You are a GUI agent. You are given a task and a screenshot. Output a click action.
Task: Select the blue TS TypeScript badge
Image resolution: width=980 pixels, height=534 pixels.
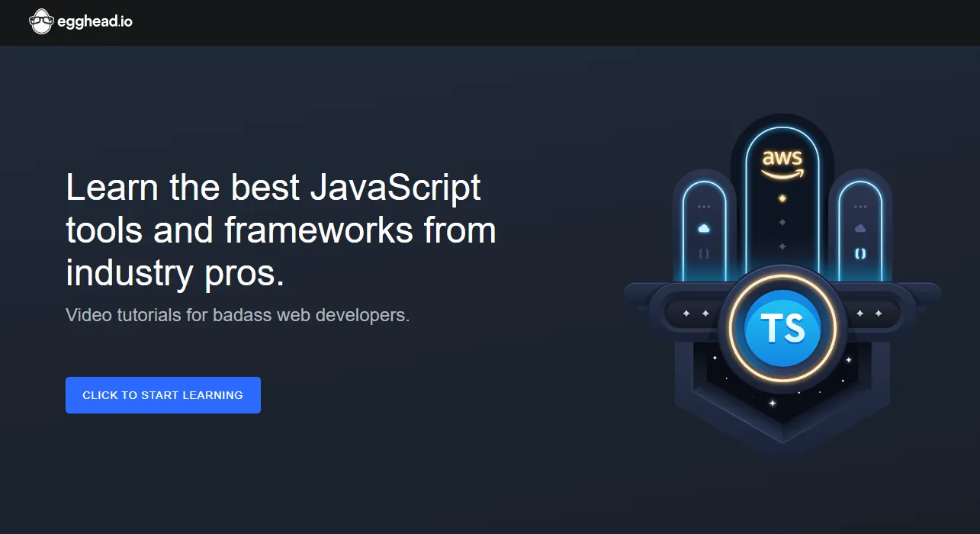pyautogui.click(x=782, y=329)
